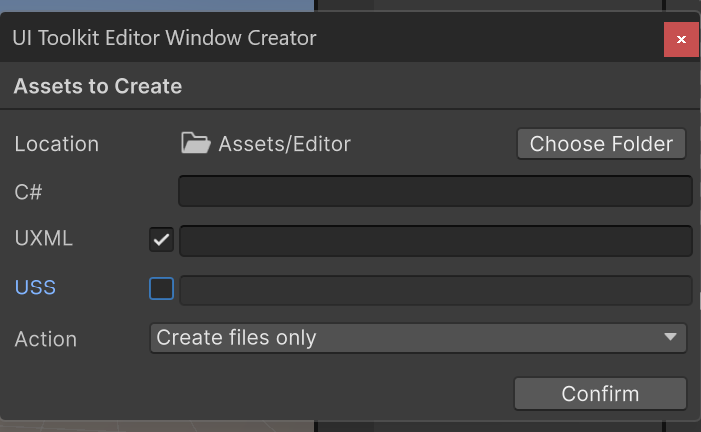
Task: Open the Action dropdown
Action: click(418, 338)
